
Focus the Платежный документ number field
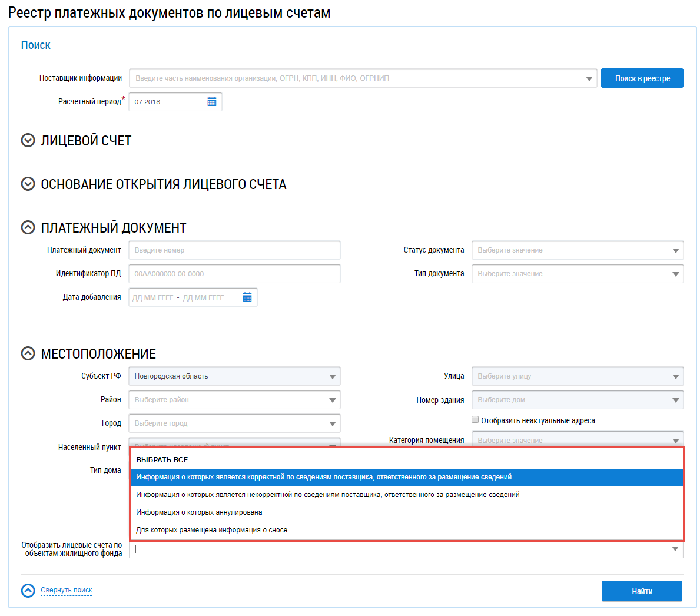[x=234, y=250]
